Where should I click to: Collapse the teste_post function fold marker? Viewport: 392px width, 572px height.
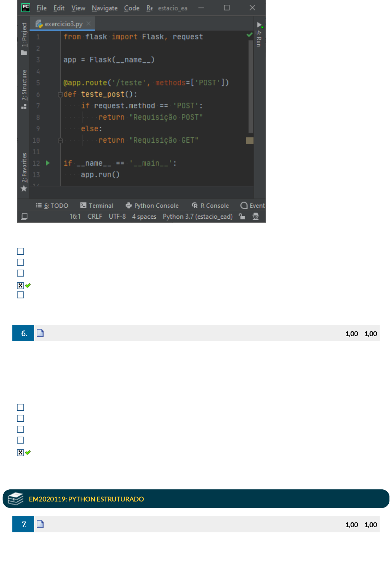click(x=60, y=95)
